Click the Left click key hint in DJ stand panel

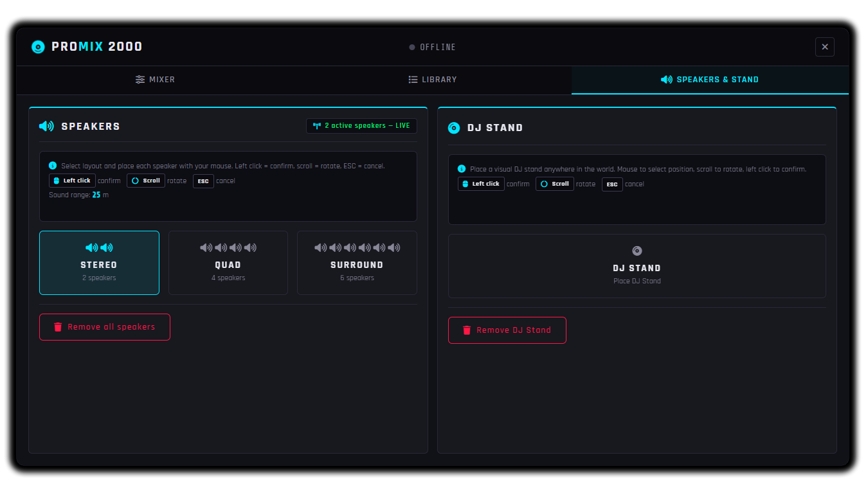pyautogui.click(x=481, y=184)
